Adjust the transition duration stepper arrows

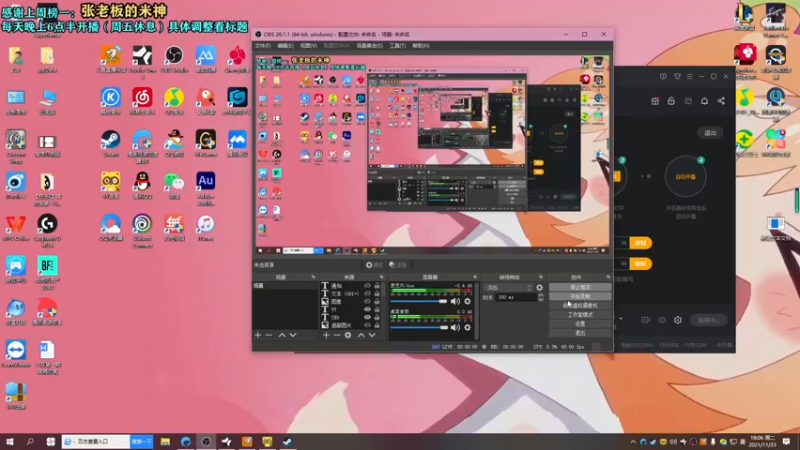point(540,297)
